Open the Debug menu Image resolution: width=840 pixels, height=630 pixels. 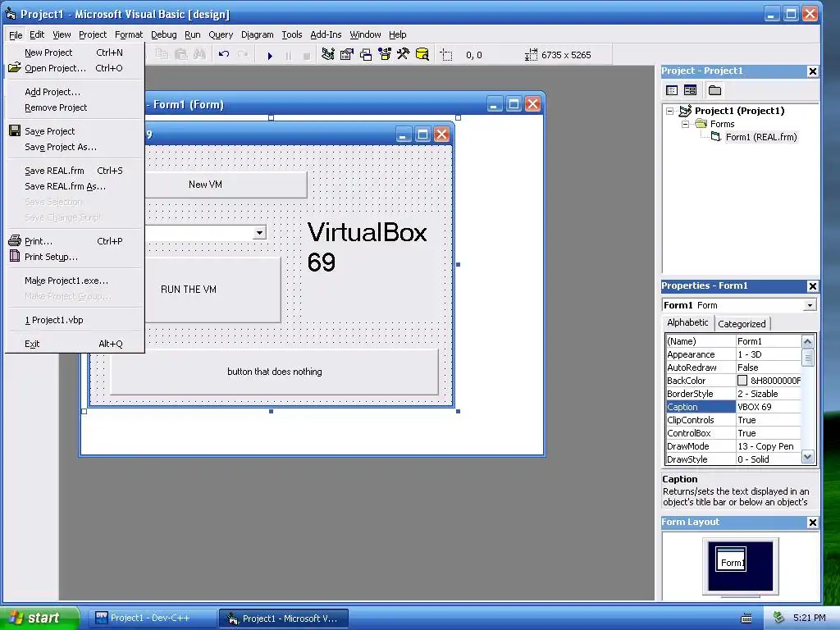point(163,34)
